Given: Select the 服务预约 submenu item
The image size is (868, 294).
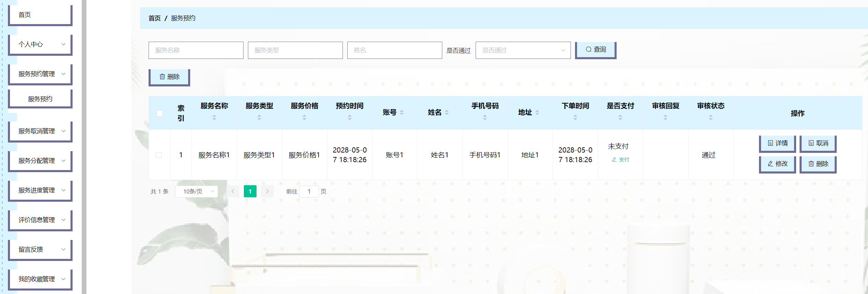Looking at the screenshot, I should pos(40,99).
